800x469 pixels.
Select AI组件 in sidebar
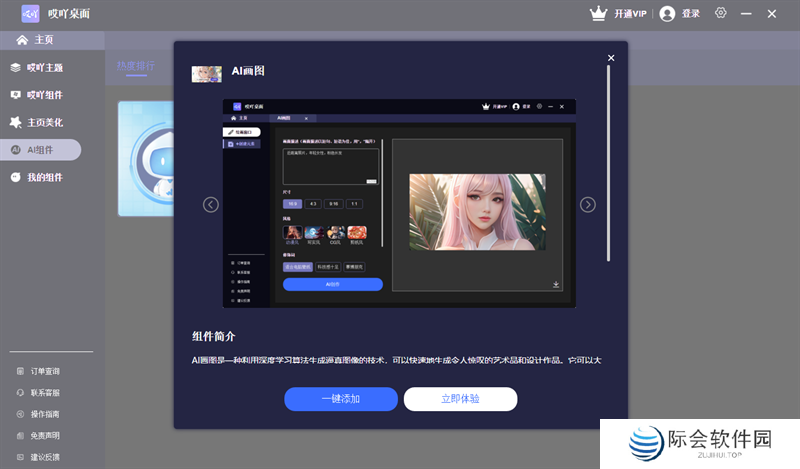(41, 150)
